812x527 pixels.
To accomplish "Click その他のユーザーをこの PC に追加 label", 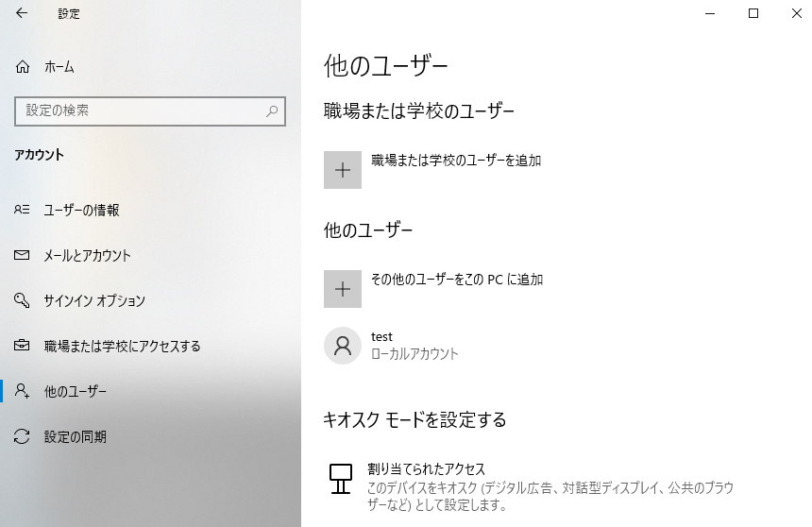I will pyautogui.click(x=457, y=280).
